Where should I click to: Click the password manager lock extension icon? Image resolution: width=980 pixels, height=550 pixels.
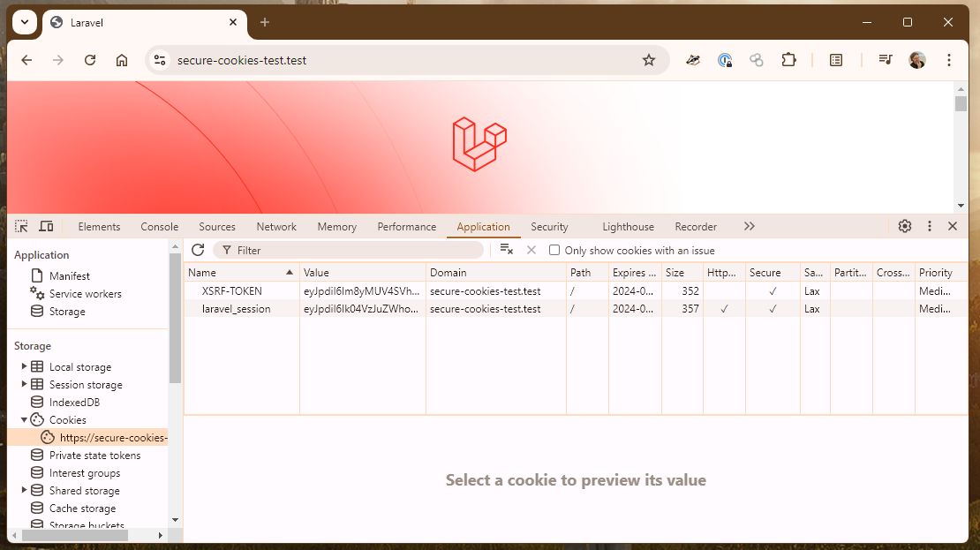point(725,60)
